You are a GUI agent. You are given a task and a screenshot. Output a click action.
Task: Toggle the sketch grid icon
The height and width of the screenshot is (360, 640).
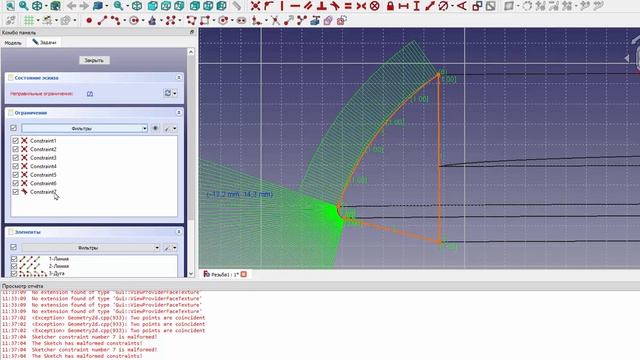29,20
